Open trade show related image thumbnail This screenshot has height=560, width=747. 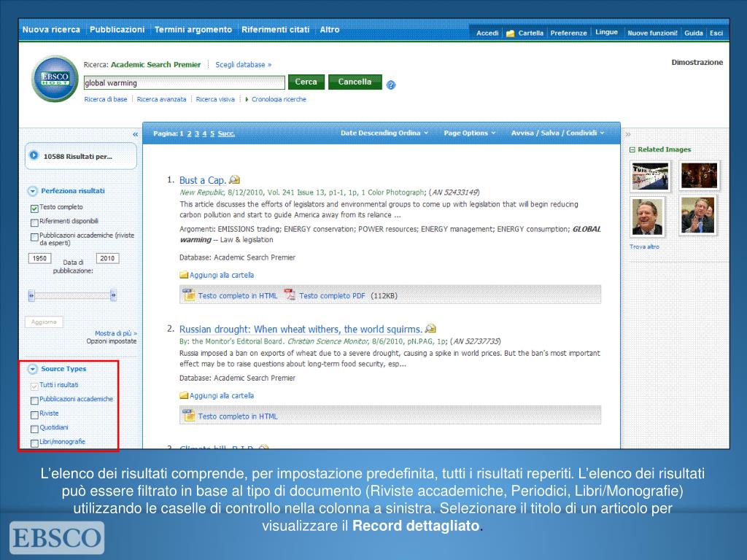[650, 176]
